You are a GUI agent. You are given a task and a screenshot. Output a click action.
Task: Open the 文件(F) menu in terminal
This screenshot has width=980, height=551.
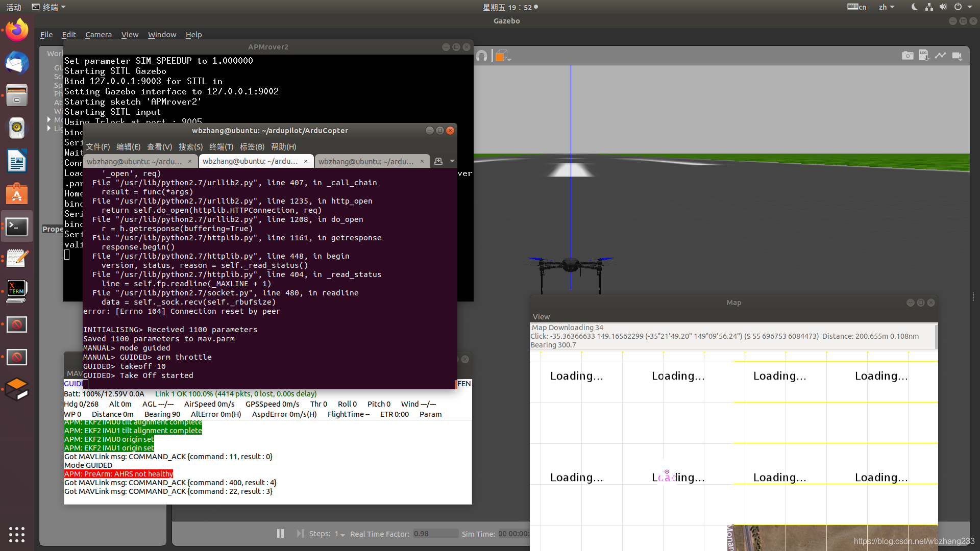pos(97,146)
